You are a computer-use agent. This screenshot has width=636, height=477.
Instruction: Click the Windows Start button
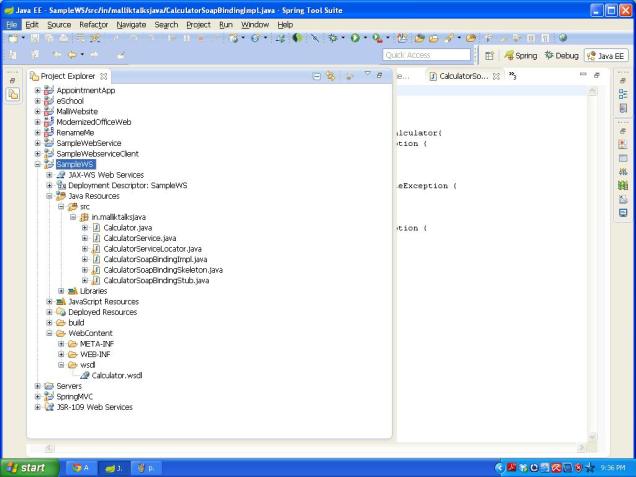[x=29, y=468]
